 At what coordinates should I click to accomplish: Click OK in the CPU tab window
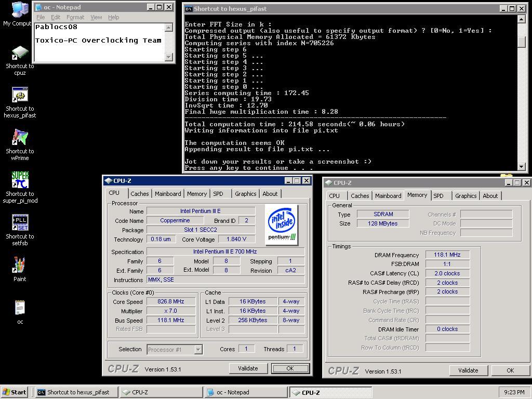(290, 368)
